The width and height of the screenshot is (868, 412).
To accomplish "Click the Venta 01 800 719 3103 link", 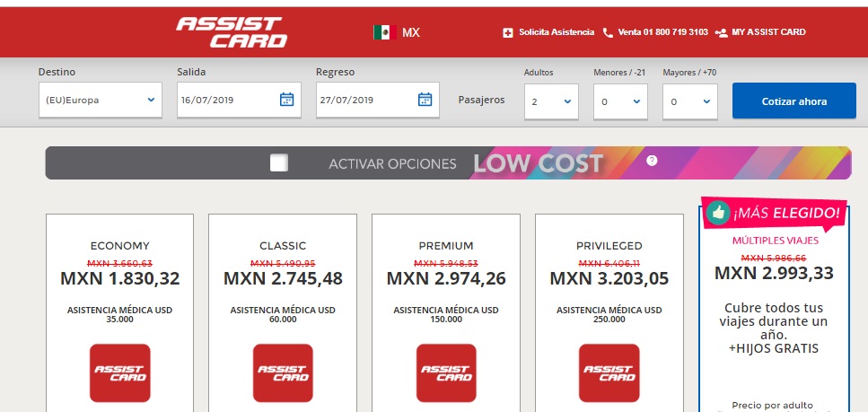I will click(662, 32).
